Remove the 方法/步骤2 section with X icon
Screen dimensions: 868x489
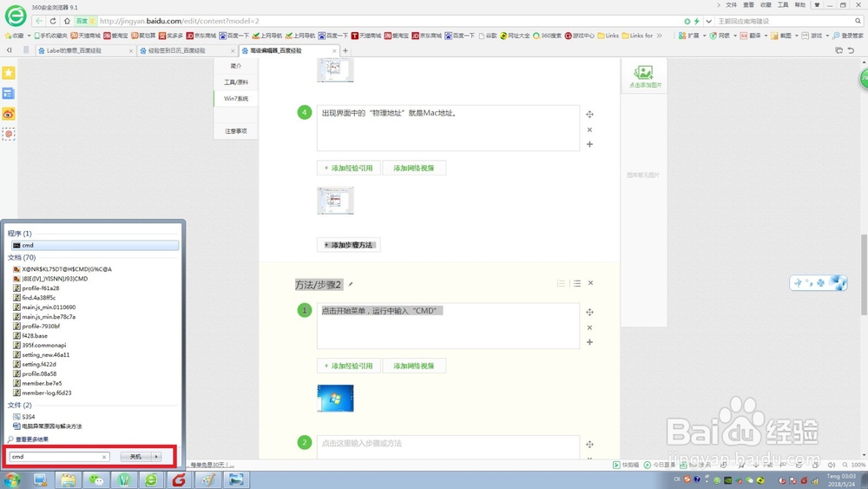click(590, 283)
